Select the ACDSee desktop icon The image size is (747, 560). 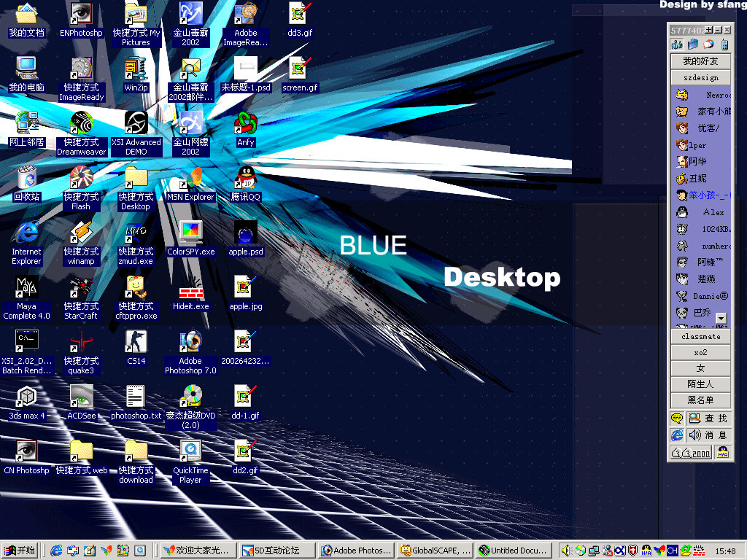(81, 397)
